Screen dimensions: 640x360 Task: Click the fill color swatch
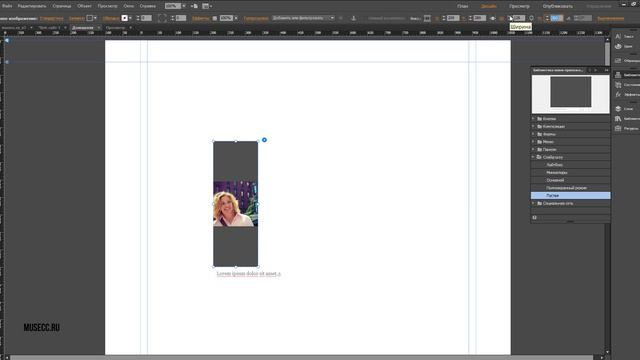90,18
